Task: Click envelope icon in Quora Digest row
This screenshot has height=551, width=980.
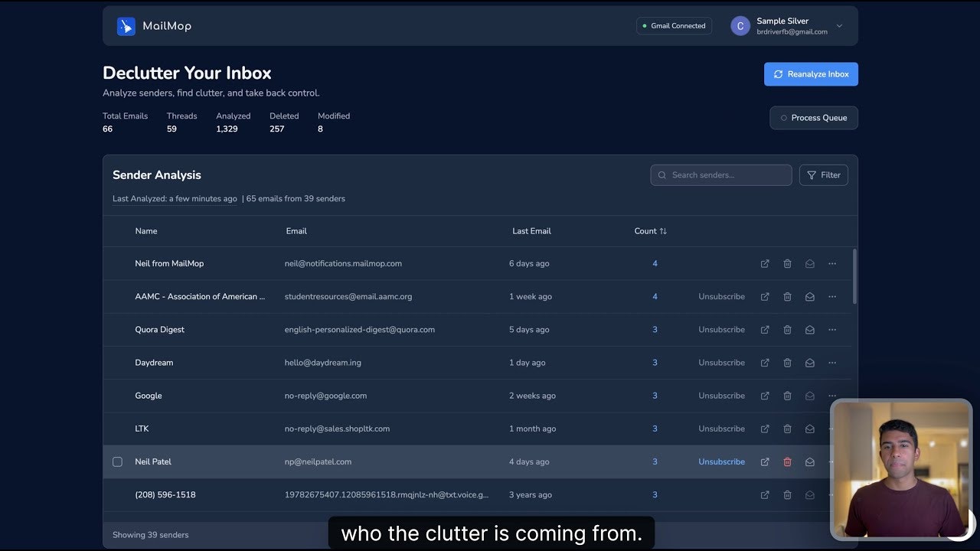Action: coord(809,330)
